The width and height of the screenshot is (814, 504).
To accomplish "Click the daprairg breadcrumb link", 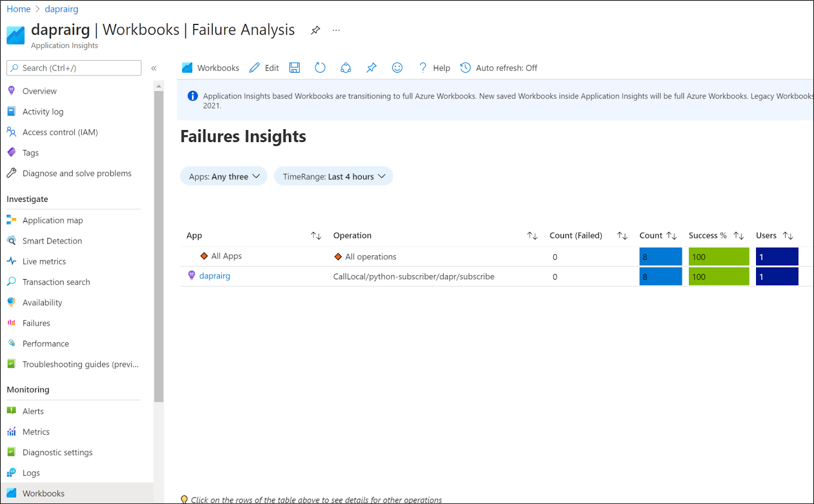I will [x=62, y=9].
